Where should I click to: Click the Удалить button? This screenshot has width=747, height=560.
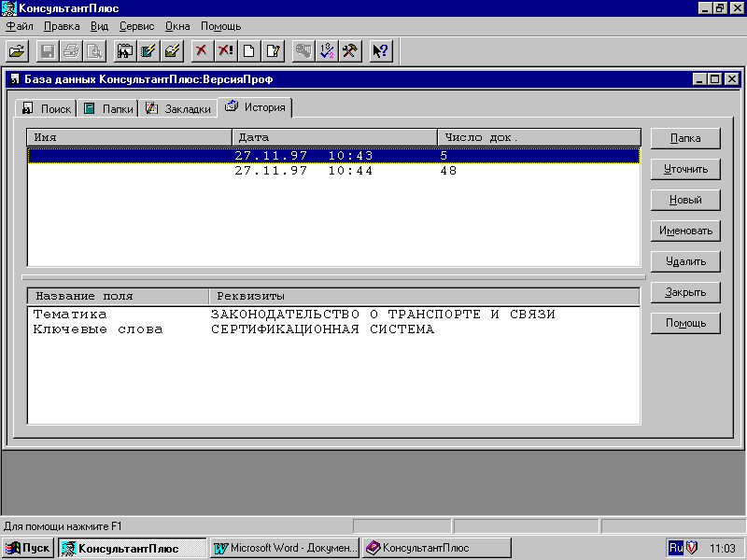685,261
